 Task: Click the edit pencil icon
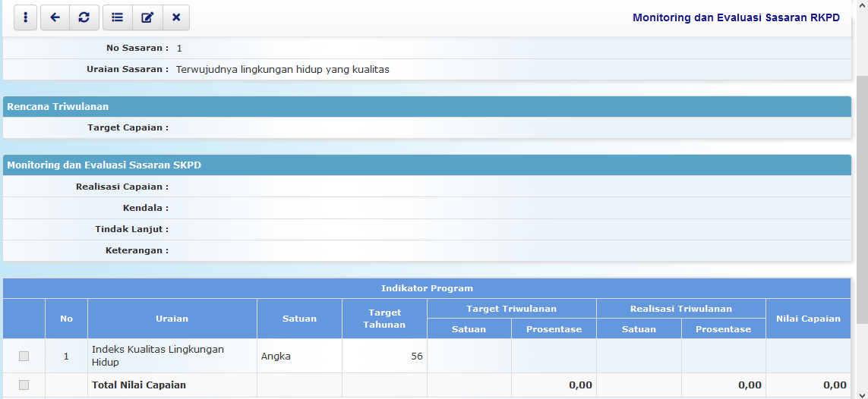click(147, 17)
